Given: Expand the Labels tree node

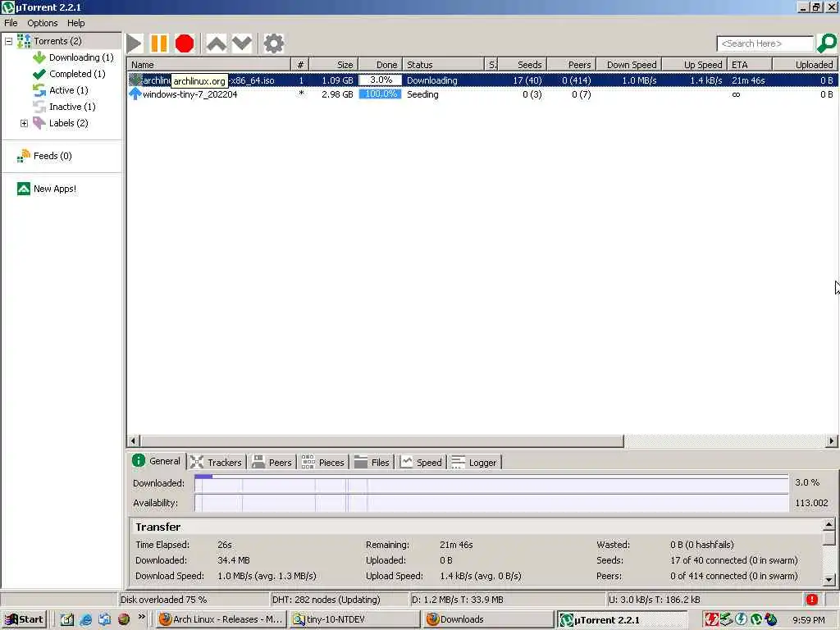Looking at the screenshot, I should click(x=24, y=123).
